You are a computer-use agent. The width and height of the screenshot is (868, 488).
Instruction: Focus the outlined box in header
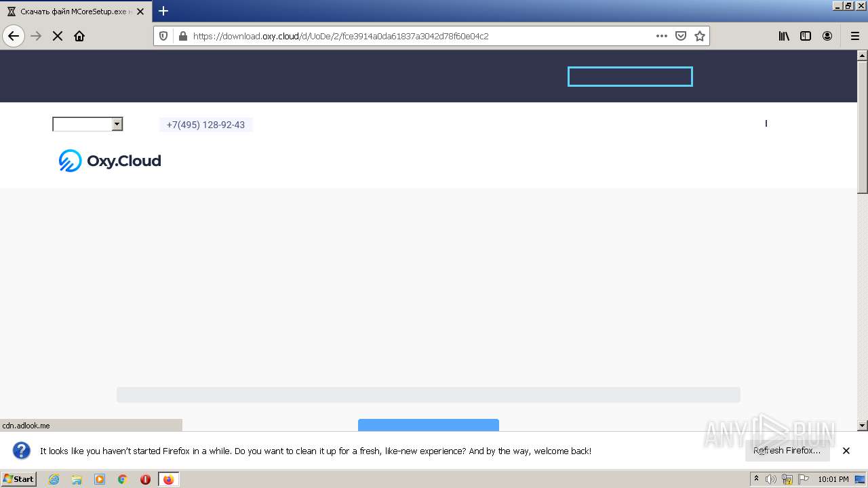(x=630, y=77)
